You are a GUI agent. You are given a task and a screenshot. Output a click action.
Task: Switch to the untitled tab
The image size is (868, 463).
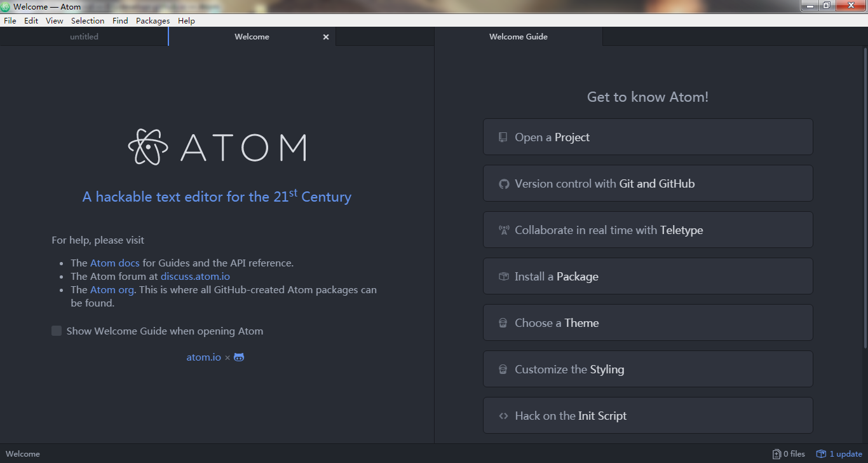pos(84,37)
